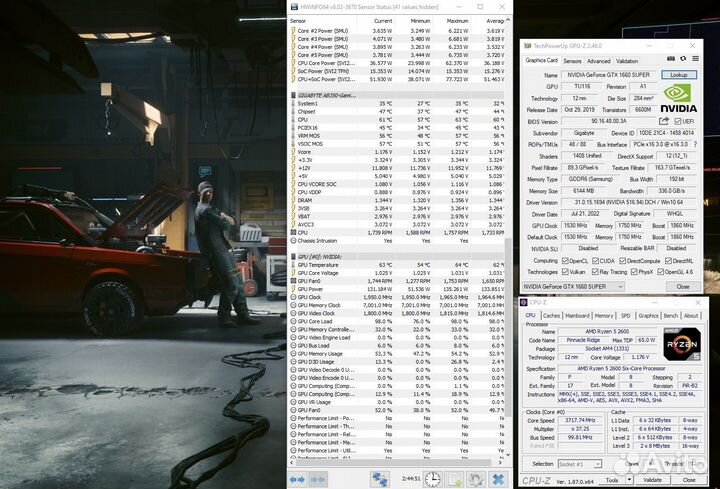720x489 pixels.
Task: Open HWiNFO sensor settings gear icon
Action: pos(476,479)
